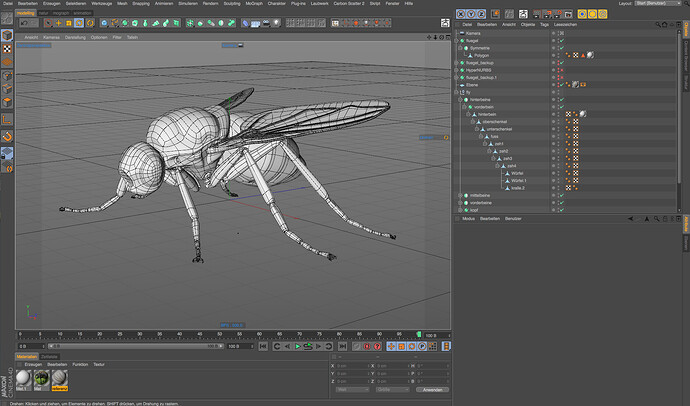
Task: Lock the Y axis button
Action: (x=471, y=14)
